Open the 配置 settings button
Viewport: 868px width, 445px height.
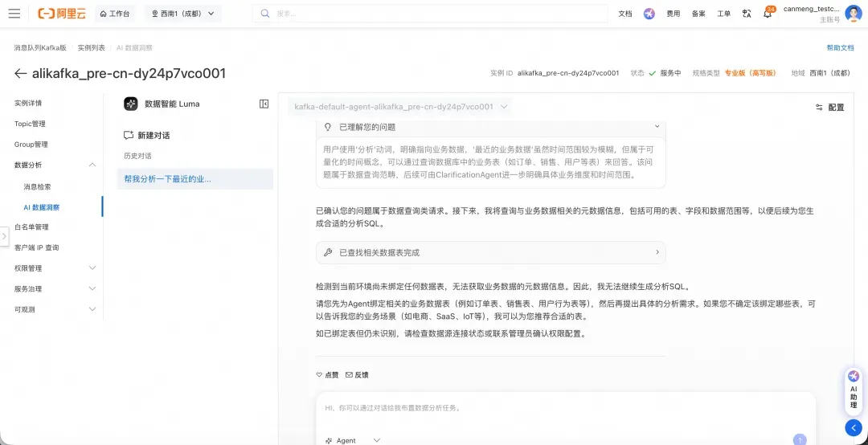click(x=829, y=108)
